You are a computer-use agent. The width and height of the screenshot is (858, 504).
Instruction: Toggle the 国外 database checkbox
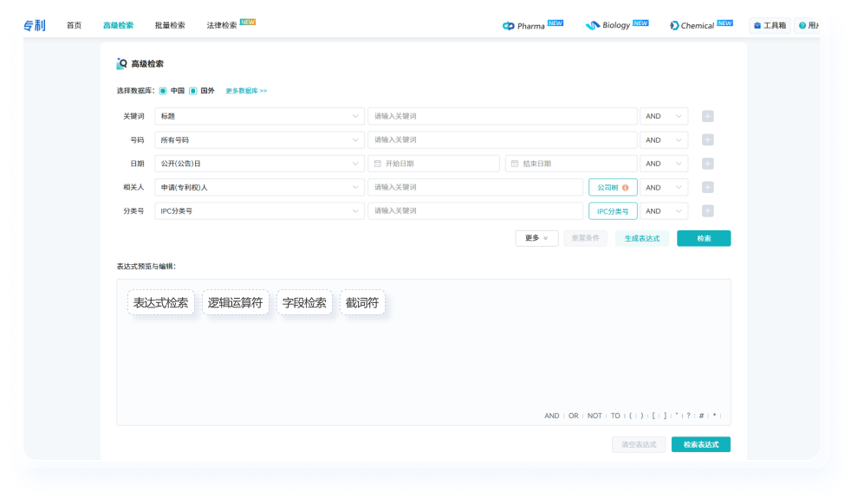click(x=192, y=91)
